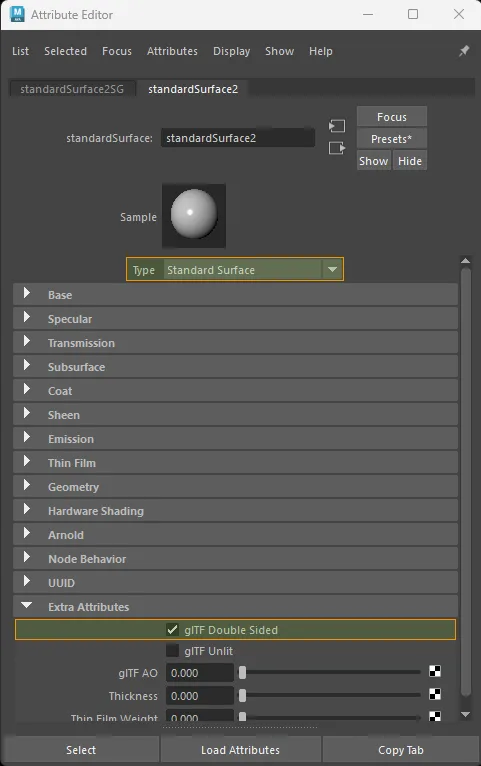Image resolution: width=481 pixels, height=766 pixels.
Task: Open the Display menu
Action: click(231, 51)
